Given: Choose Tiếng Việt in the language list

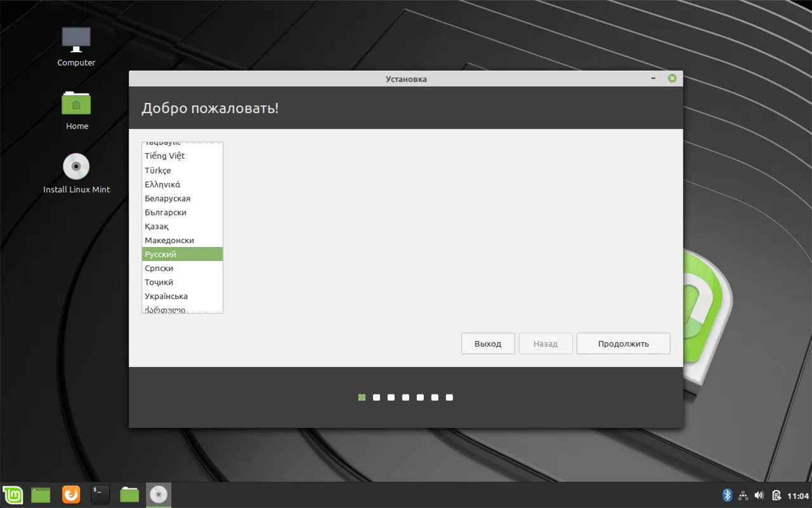Looking at the screenshot, I should (x=182, y=156).
